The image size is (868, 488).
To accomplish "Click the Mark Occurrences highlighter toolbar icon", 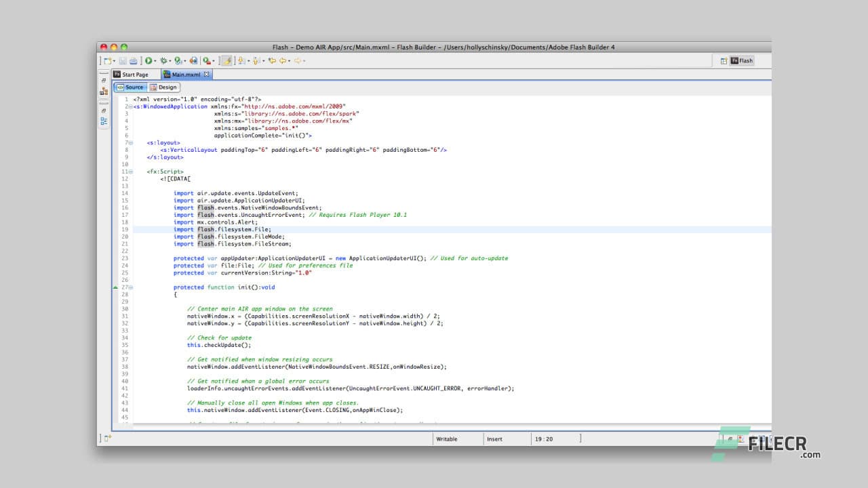I will point(227,61).
